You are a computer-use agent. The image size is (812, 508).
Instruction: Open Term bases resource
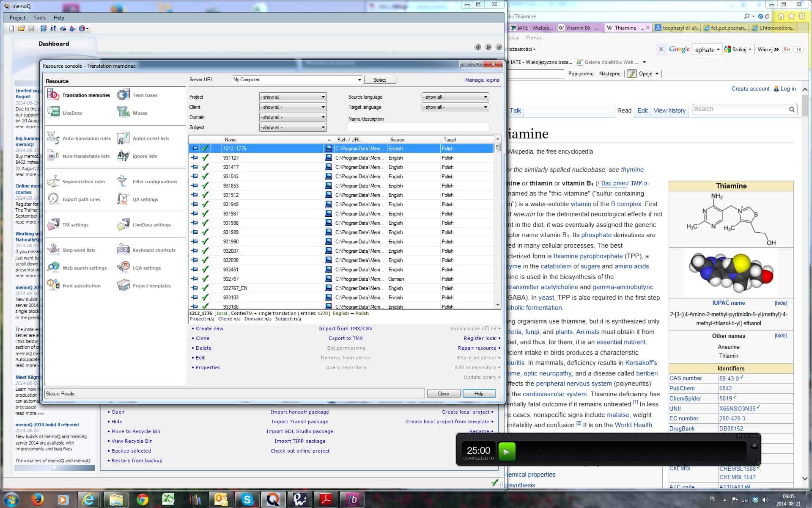click(137, 95)
